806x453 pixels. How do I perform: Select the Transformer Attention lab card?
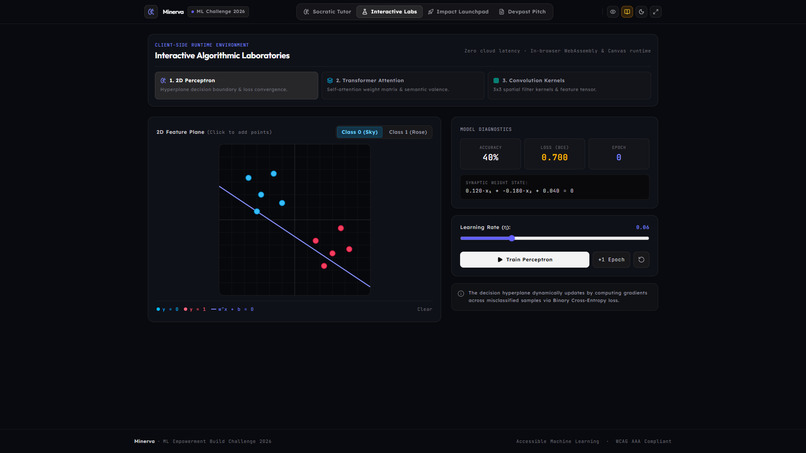click(403, 85)
